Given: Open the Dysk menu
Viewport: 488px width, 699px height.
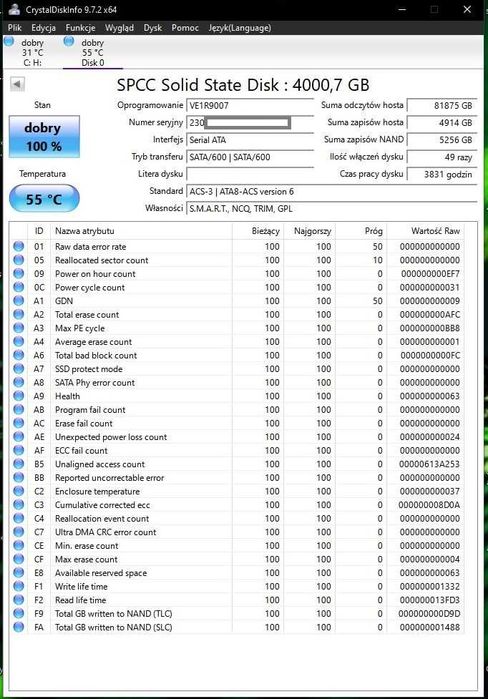Looking at the screenshot, I should (152, 28).
